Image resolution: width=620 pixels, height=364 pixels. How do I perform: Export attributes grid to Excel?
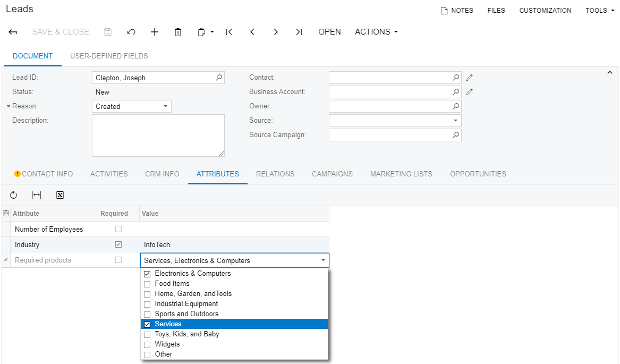click(60, 195)
